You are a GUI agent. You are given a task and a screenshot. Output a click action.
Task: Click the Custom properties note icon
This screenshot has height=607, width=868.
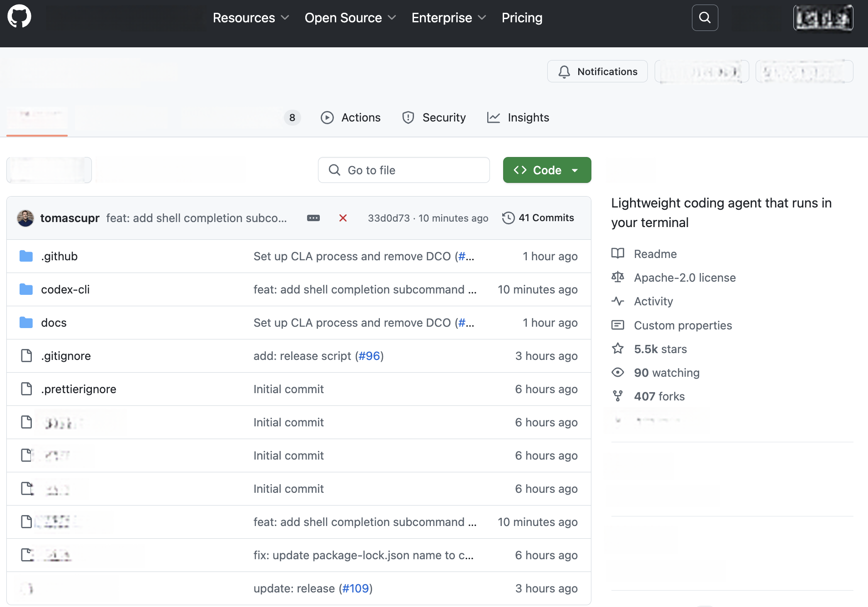point(618,325)
